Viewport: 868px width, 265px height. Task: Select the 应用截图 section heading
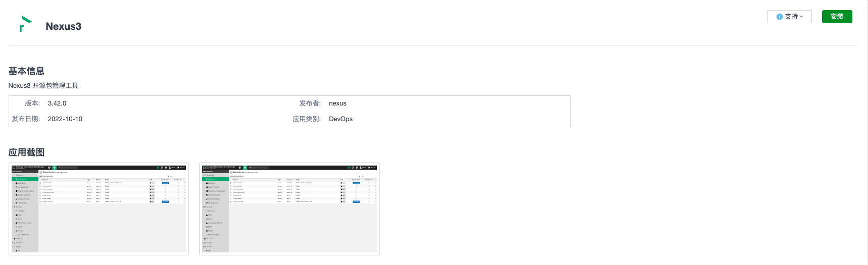click(26, 152)
